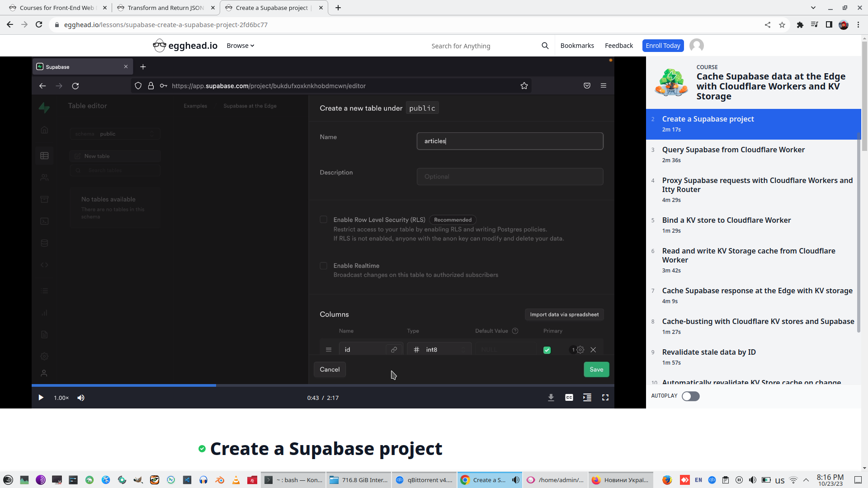
Task: Check Enable Realtime checkbox
Action: (x=323, y=266)
